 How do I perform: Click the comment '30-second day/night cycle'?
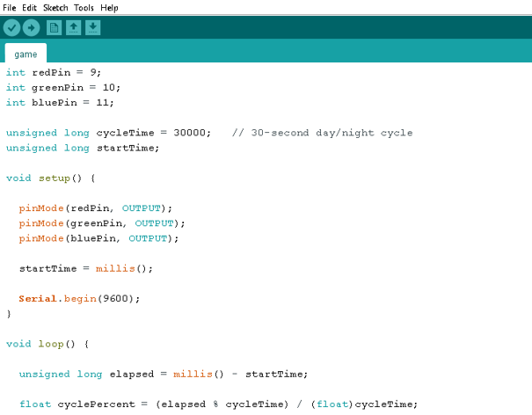point(332,133)
